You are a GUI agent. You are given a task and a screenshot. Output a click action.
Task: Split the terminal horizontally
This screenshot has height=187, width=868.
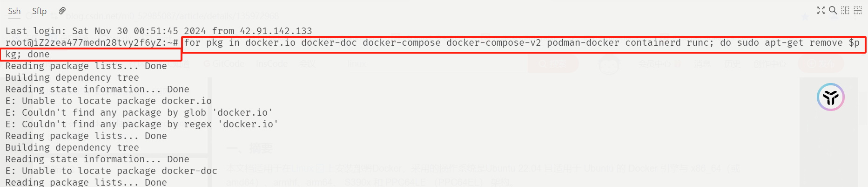click(858, 10)
